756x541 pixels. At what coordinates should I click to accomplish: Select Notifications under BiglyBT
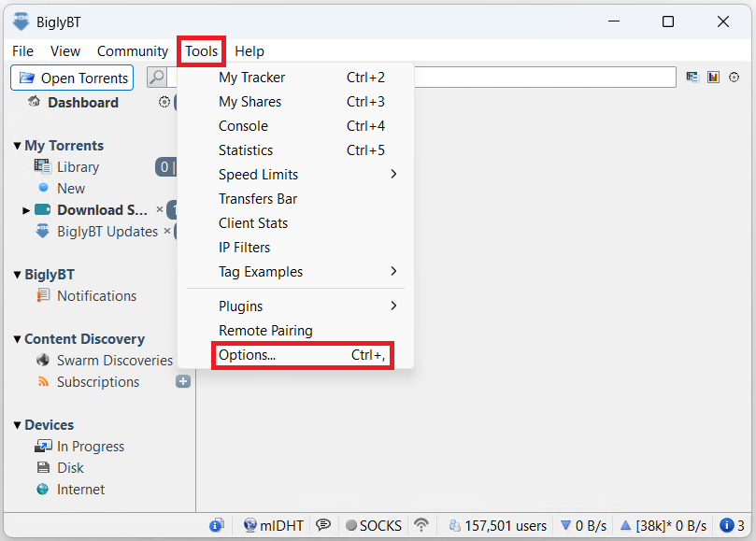click(96, 296)
